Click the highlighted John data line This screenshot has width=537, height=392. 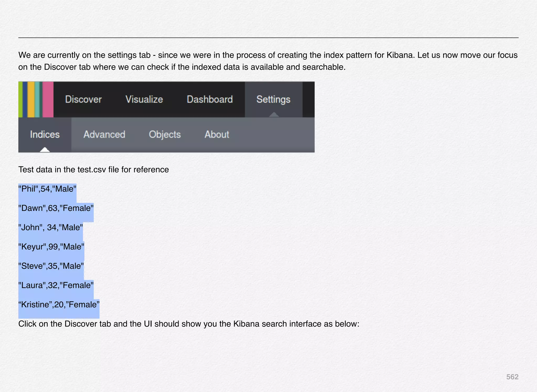51,227
